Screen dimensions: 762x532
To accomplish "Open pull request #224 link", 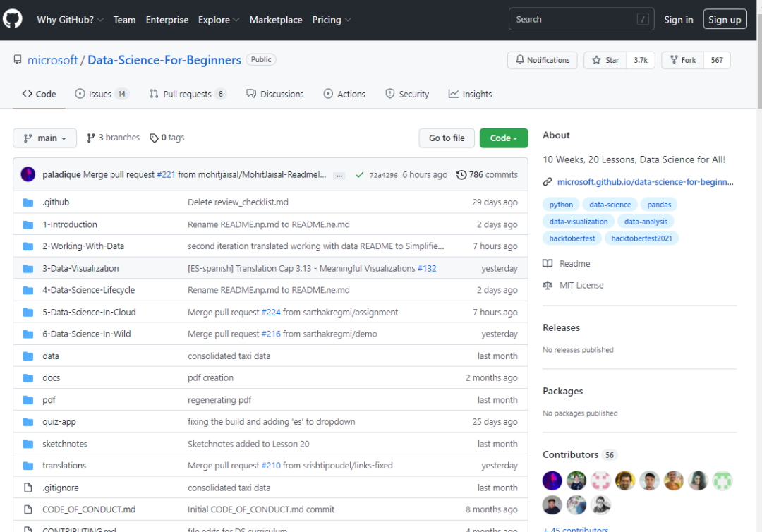I will click(x=271, y=312).
